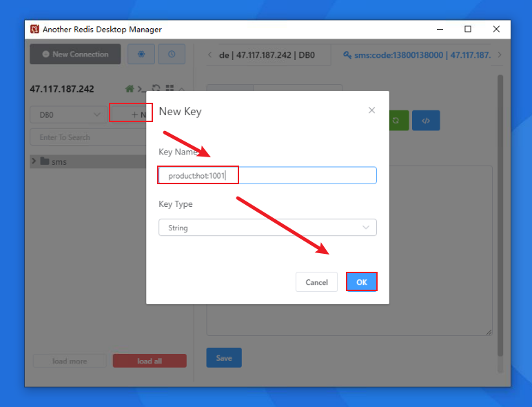532x407 pixels.
Task: Click the blue Save button
Action: coord(224,358)
